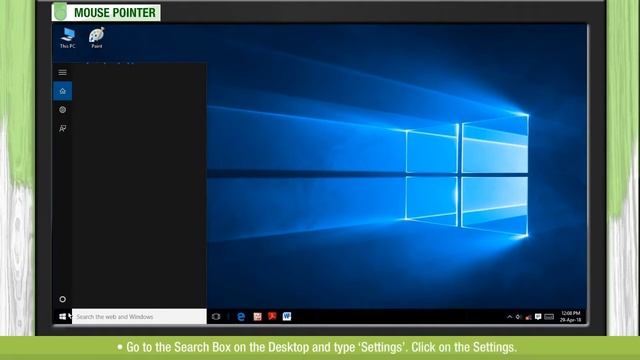The height and width of the screenshot is (360, 640).
Task: Open the touch keyboard tray icon
Action: [x=549, y=317]
